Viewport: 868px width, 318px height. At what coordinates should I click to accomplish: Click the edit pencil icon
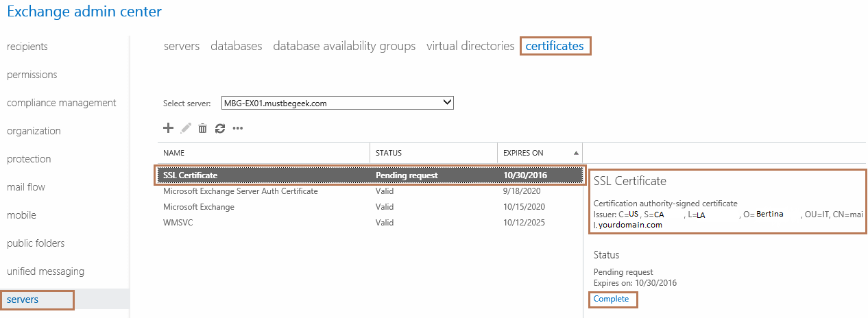[186, 127]
